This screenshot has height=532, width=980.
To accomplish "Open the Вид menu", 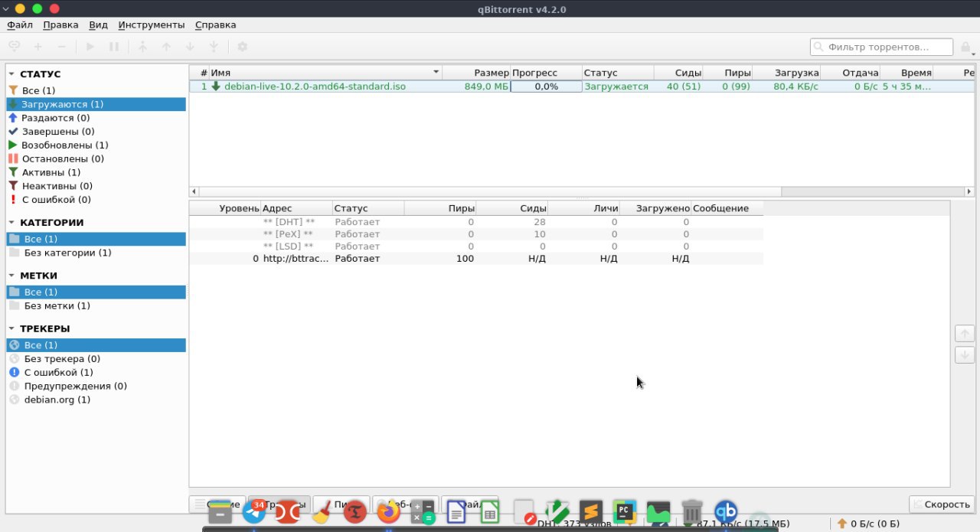I will click(98, 24).
